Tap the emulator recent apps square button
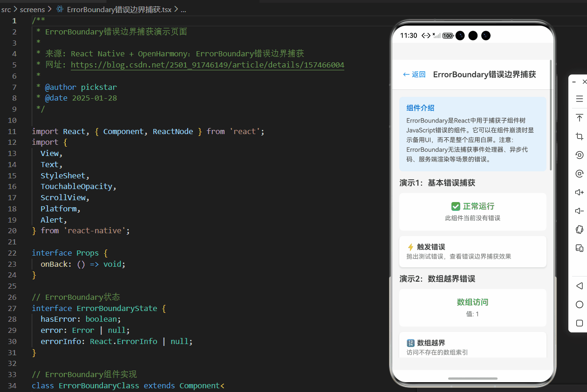This screenshot has width=587, height=392. pos(580,323)
